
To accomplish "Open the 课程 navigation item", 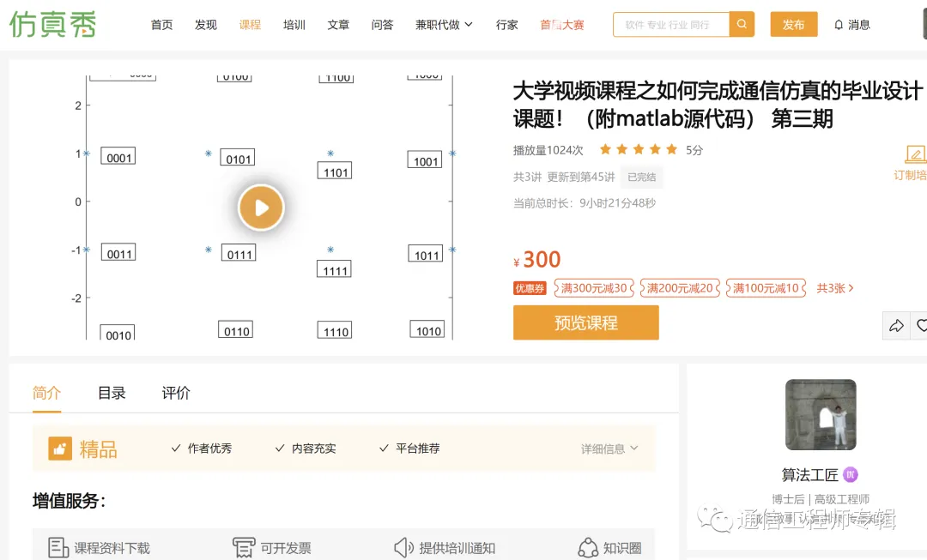I will [x=250, y=25].
